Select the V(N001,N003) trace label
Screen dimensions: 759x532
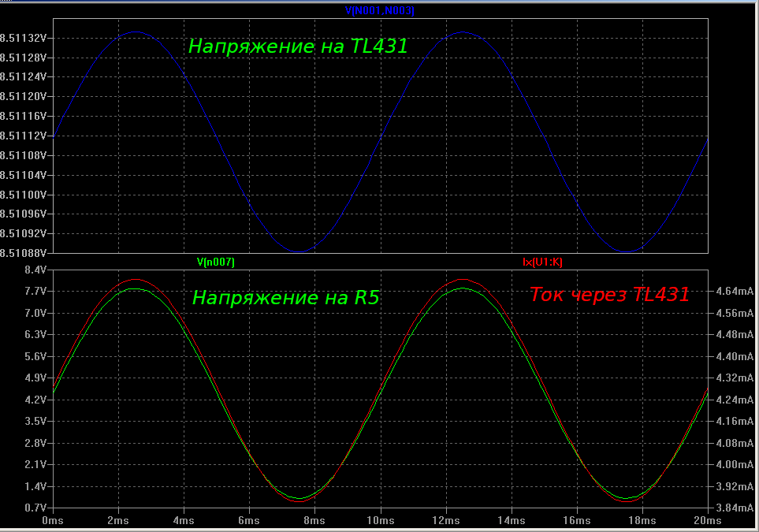pyautogui.click(x=380, y=11)
